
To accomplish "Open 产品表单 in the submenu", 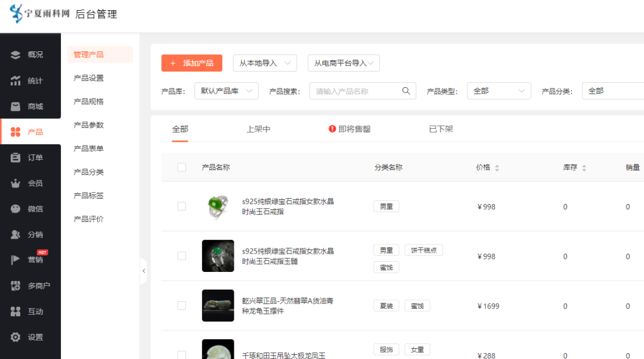I will 88,148.
